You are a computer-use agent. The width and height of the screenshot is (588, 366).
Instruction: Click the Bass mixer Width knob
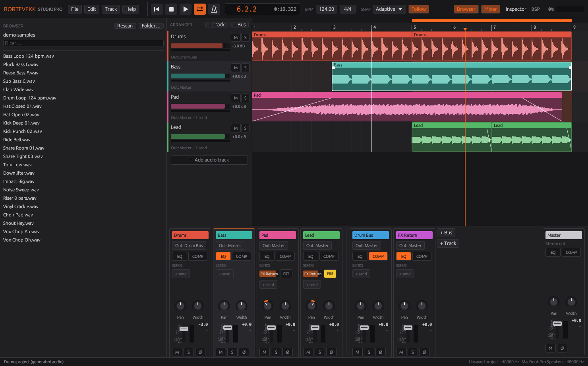[242, 306]
